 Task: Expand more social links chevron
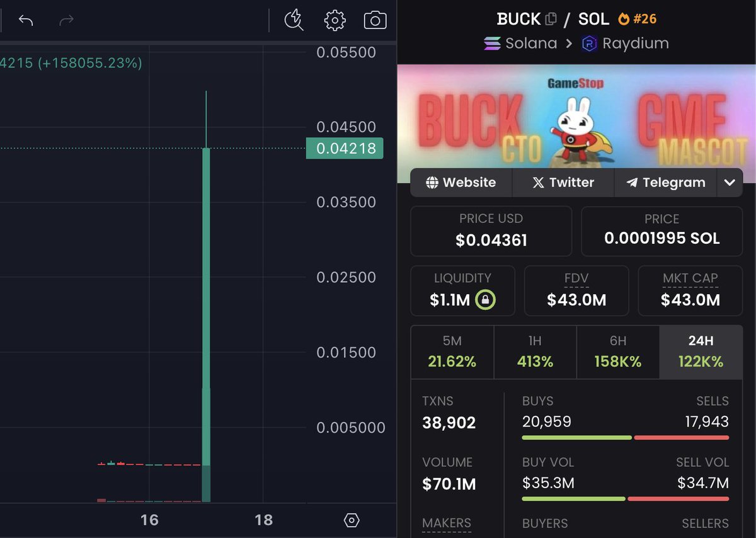[730, 183]
